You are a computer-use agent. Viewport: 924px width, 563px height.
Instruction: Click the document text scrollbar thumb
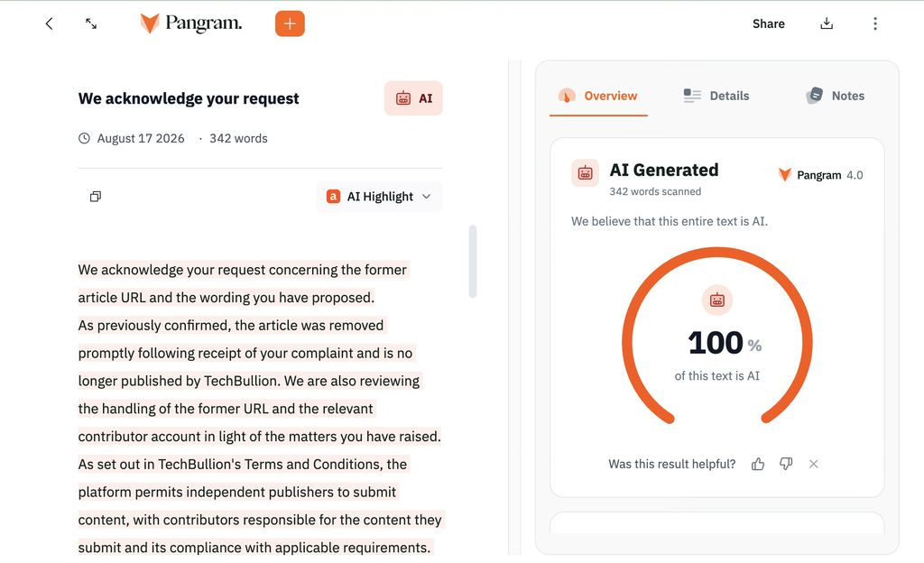click(473, 262)
